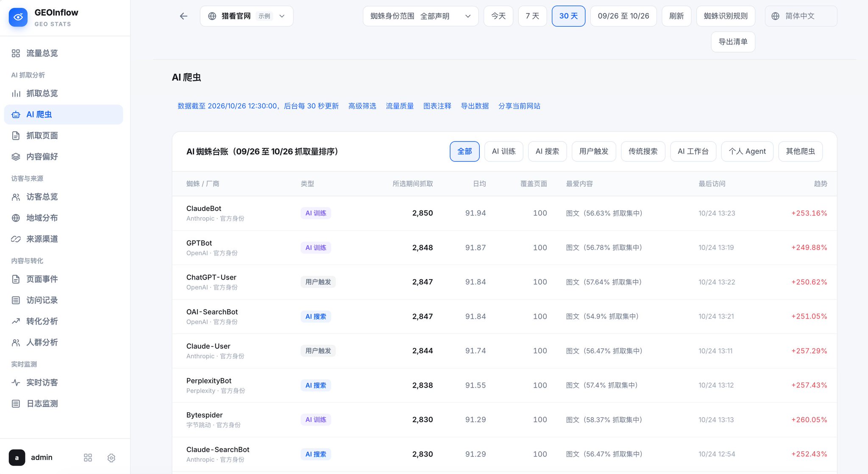Viewport: 868px width, 474px height.
Task: Click the settings gear icon beside admin
Action: pyautogui.click(x=111, y=458)
